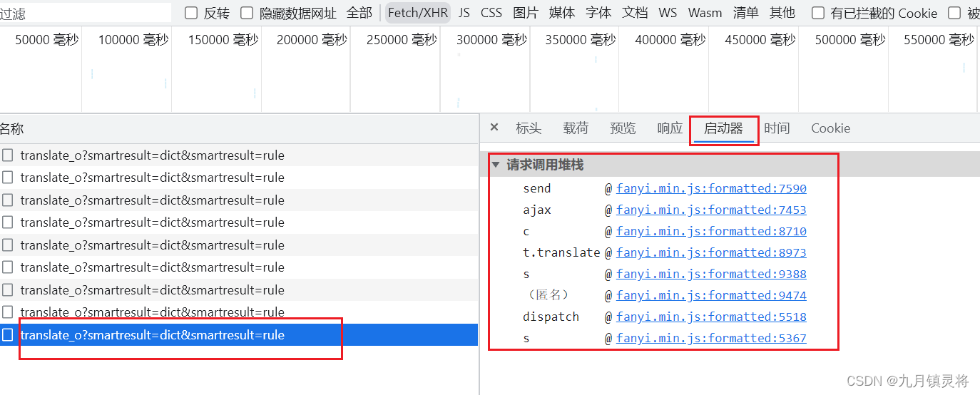Click the 名称 column header
980x395 pixels.
[x=11, y=129]
